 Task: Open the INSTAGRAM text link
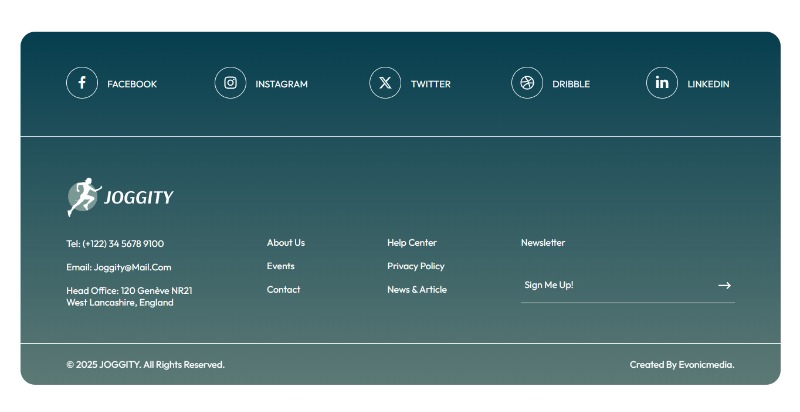pyautogui.click(x=281, y=84)
